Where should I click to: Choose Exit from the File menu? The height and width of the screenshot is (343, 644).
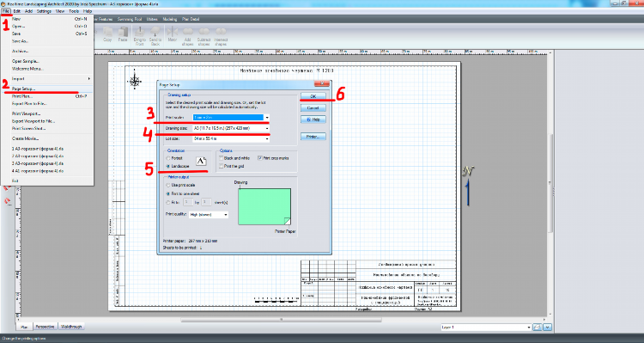(47, 181)
